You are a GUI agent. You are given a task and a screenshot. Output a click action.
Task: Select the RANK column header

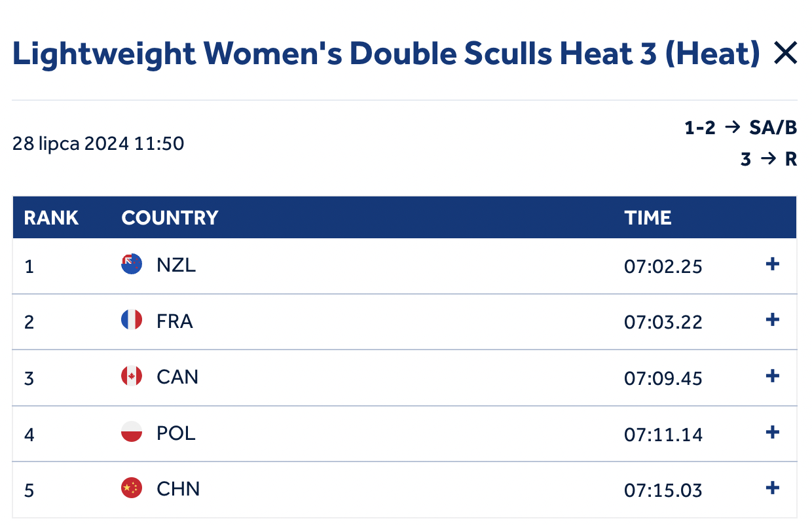(51, 218)
